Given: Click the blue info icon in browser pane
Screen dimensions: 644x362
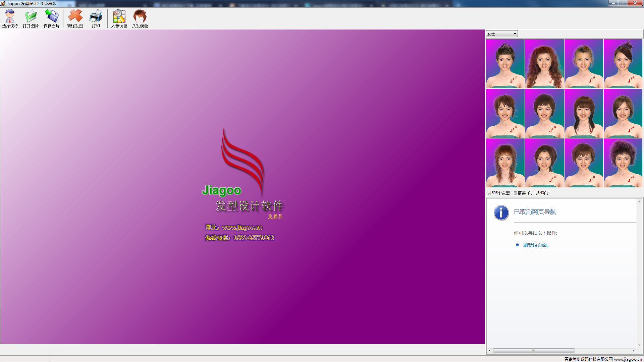Looking at the screenshot, I should [x=501, y=213].
